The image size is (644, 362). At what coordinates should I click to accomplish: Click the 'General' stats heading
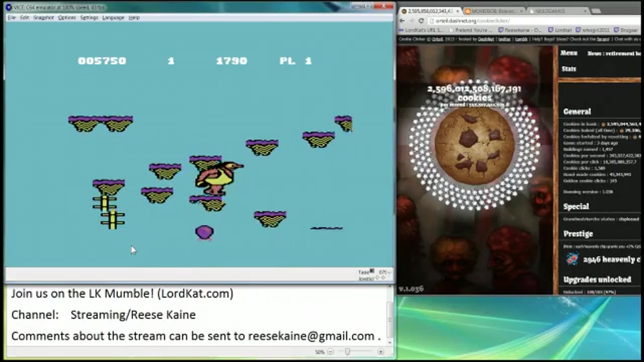tap(577, 112)
